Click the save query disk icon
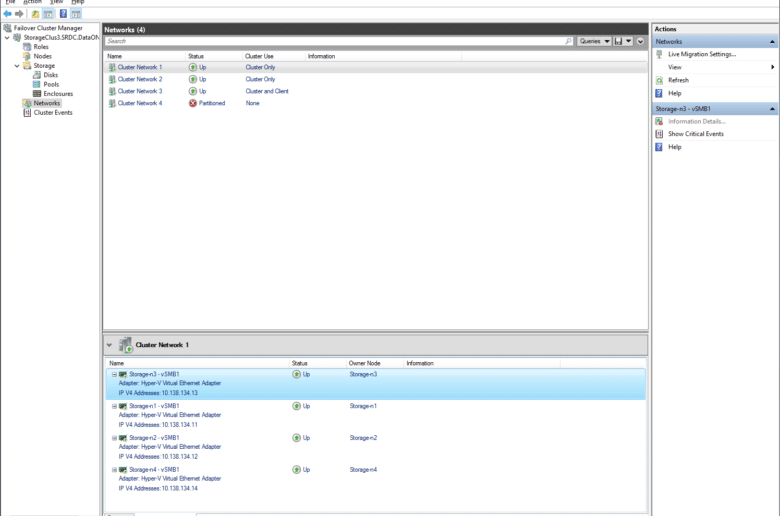 click(x=618, y=41)
